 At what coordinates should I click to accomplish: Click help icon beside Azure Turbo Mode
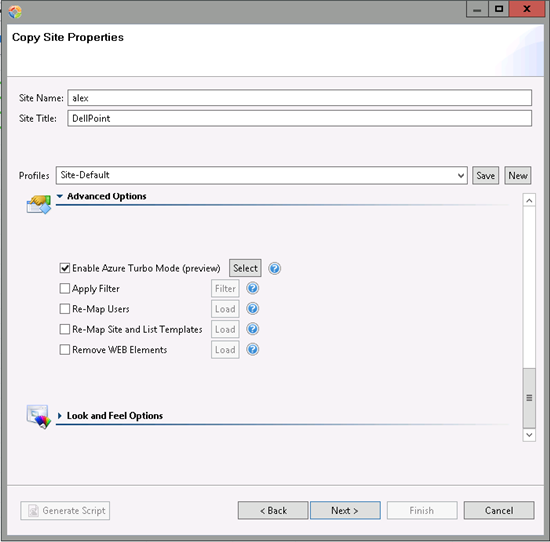tap(275, 268)
